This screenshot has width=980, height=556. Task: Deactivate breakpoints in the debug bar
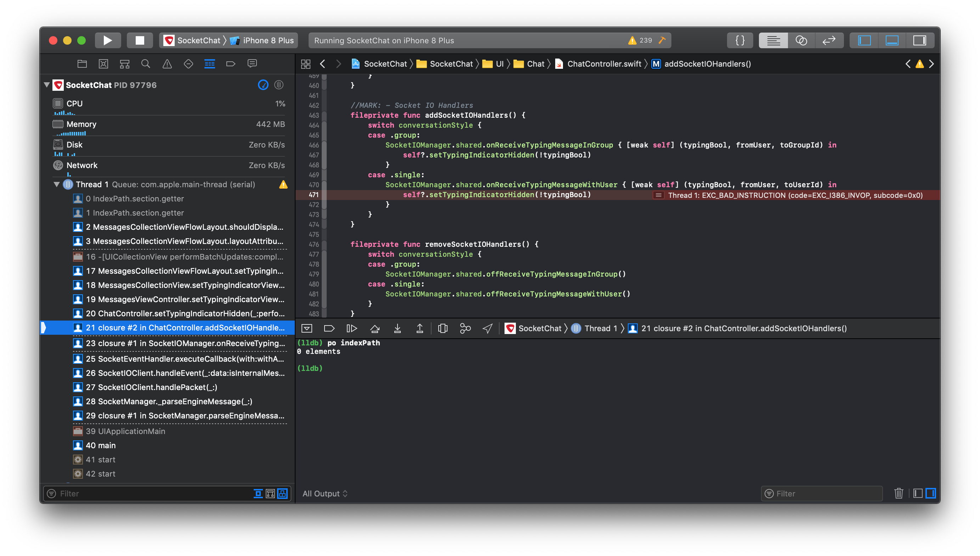pyautogui.click(x=329, y=328)
